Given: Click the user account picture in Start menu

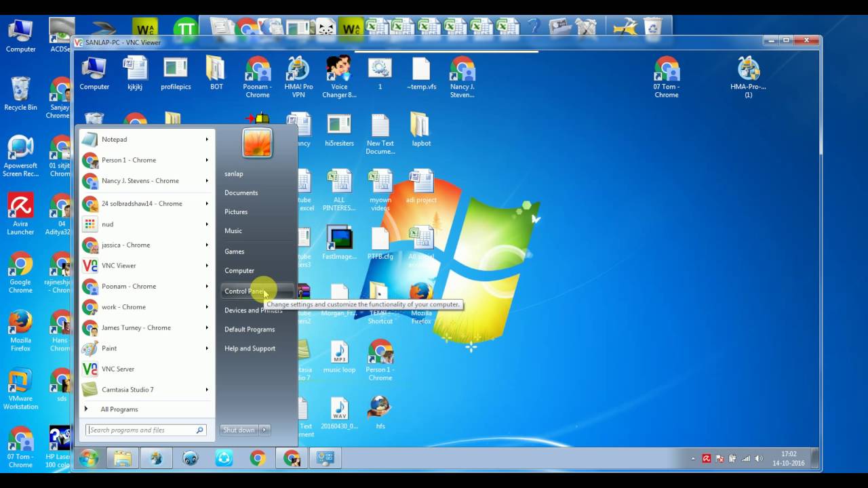Looking at the screenshot, I should coord(257,143).
